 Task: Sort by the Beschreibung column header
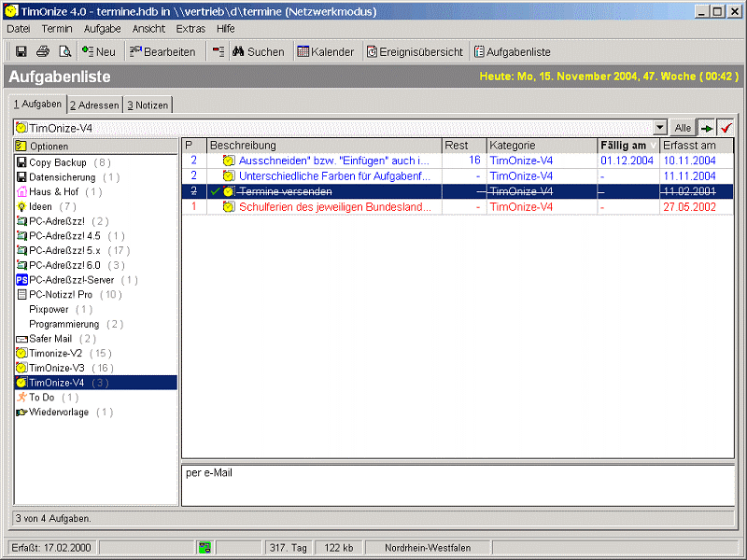(x=324, y=146)
